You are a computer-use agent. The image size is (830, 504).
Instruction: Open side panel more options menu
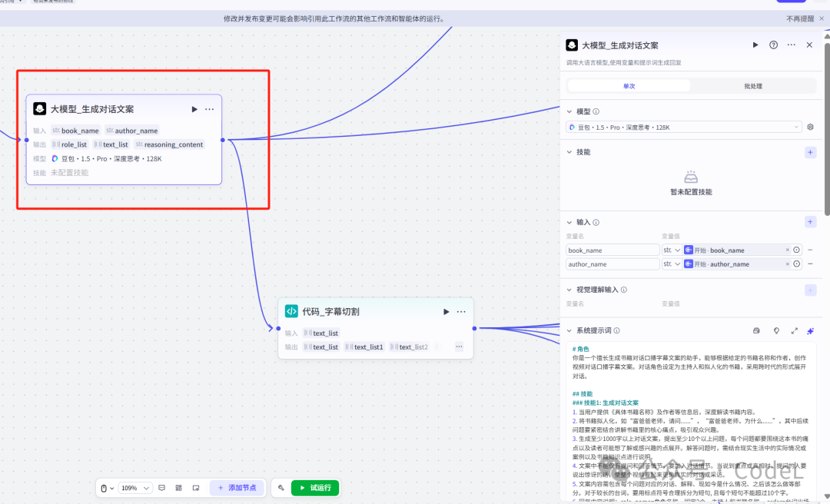(x=791, y=45)
